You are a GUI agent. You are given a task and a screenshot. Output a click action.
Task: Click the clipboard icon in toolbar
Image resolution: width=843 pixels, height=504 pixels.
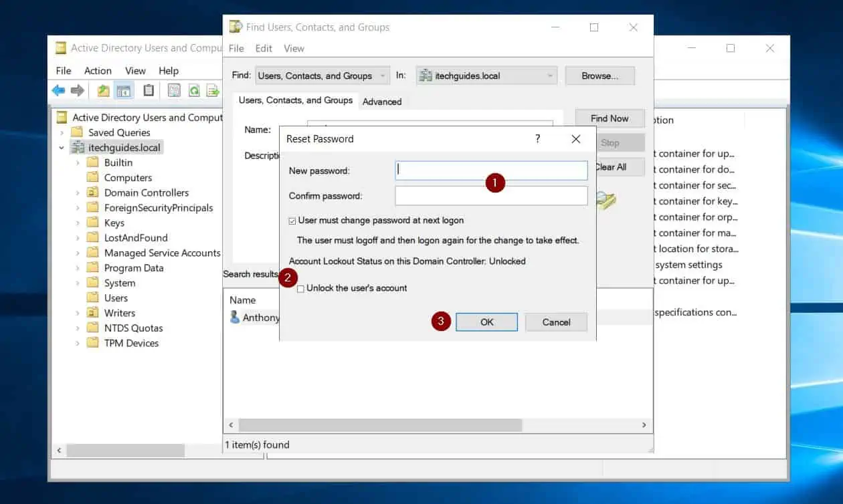click(x=149, y=91)
